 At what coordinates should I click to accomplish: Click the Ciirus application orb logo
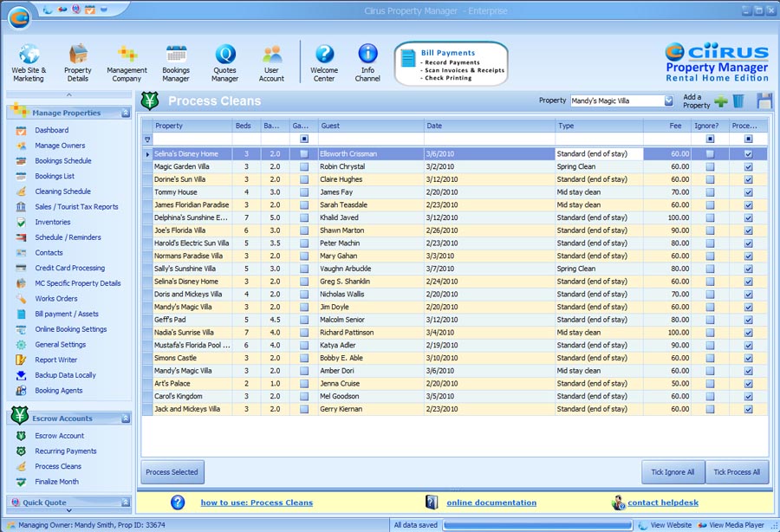coord(19,18)
